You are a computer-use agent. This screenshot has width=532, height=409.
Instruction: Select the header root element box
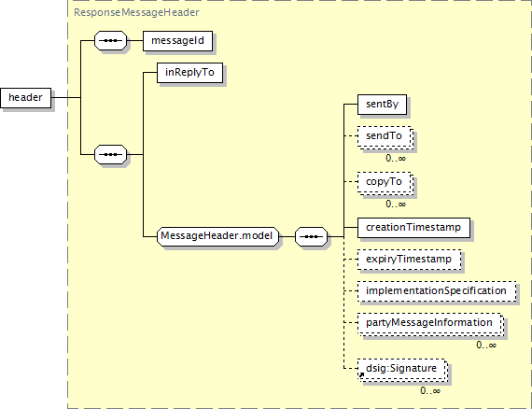tap(26, 98)
